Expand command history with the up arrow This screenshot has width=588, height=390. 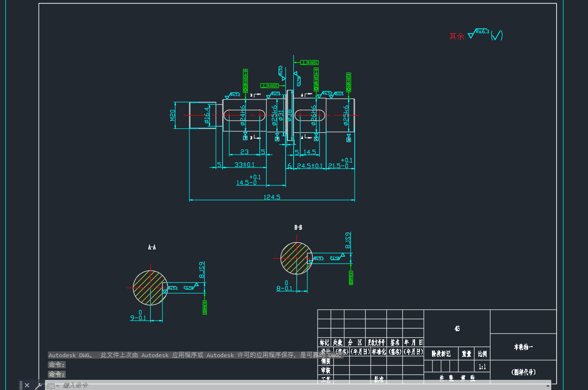click(547, 386)
